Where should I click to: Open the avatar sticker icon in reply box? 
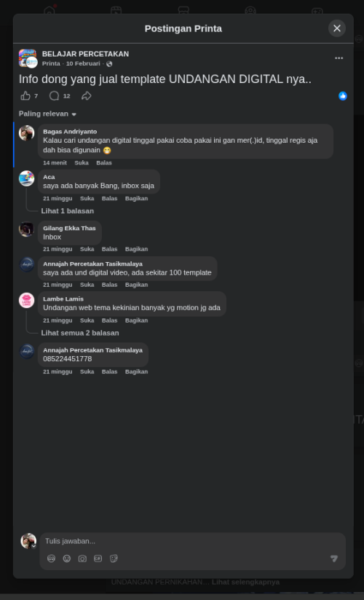51,558
